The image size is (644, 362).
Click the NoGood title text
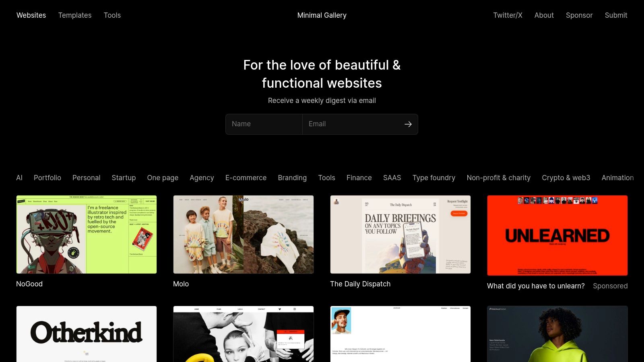coord(29,284)
